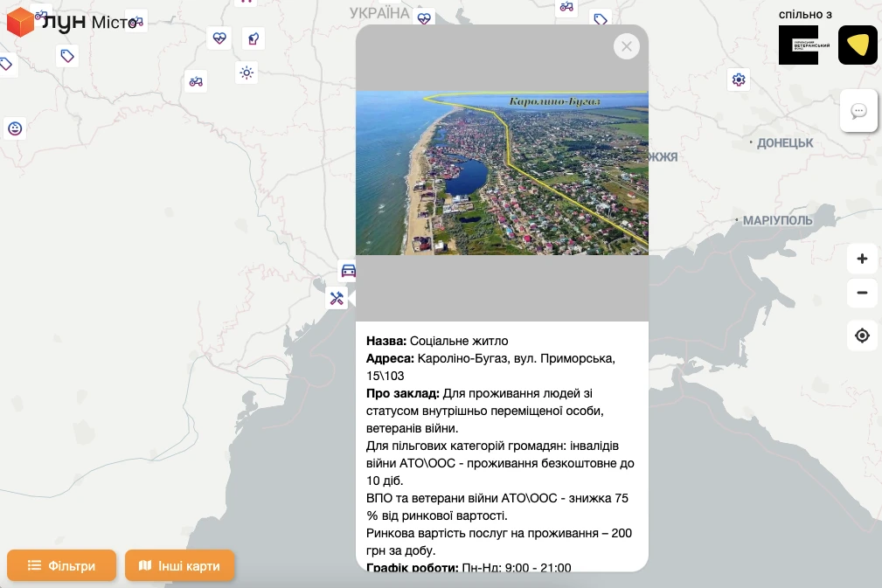This screenshot has height=588, width=882.
Task: Close the Соціальне житло popup card
Action: pyautogui.click(x=626, y=46)
